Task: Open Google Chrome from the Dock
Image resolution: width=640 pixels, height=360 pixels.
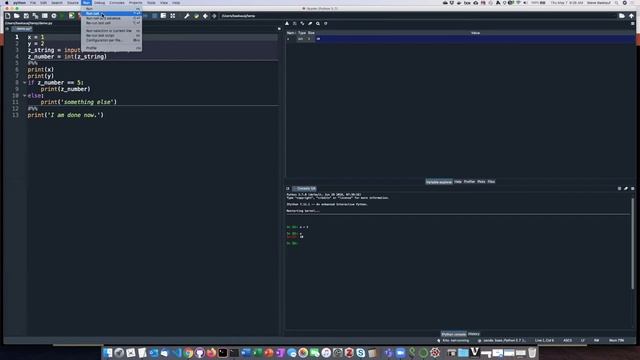Action: click(188, 353)
